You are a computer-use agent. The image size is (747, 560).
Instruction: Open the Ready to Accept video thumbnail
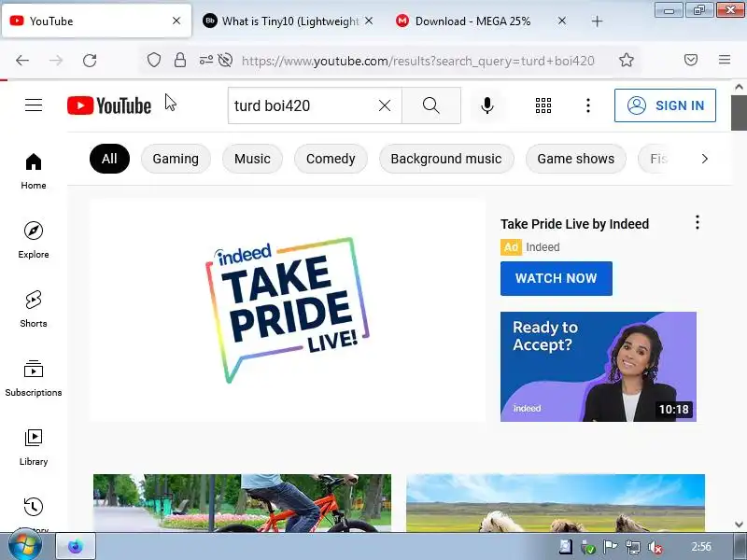(599, 367)
